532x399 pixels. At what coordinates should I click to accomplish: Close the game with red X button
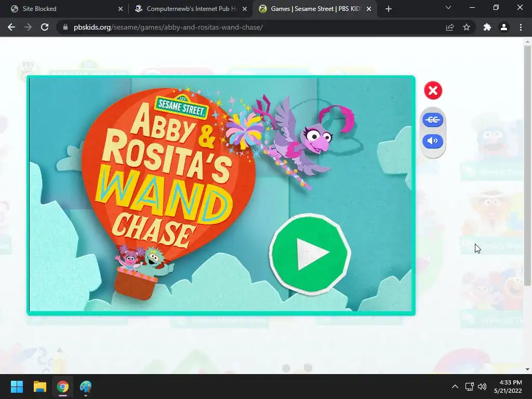433,90
